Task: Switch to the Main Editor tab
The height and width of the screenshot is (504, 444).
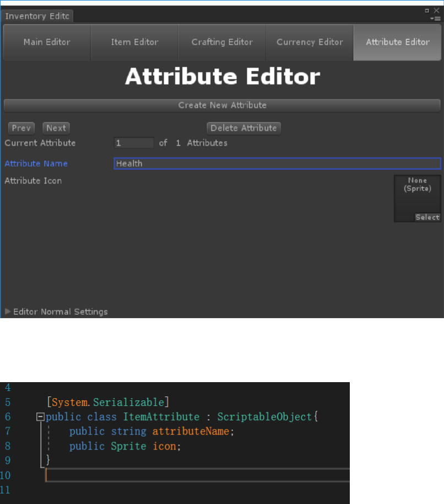Action: tap(47, 42)
